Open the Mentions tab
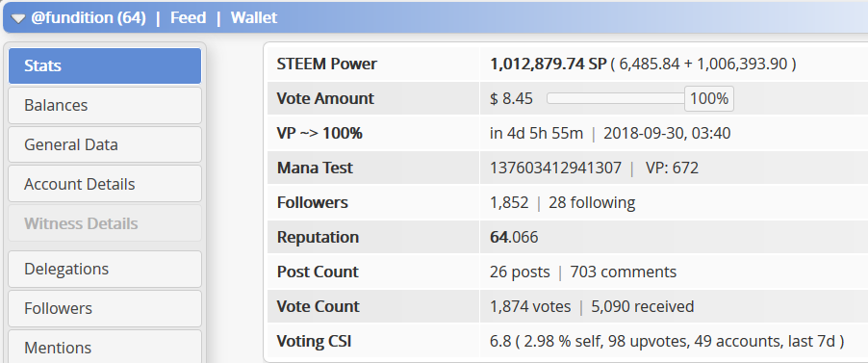Screen dimensions: 868x363 105,347
